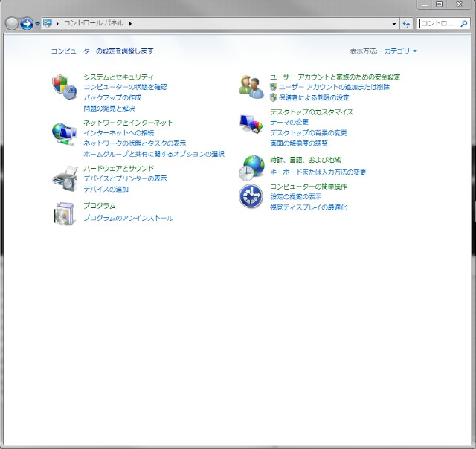Select the デバイスとプリンターの表示 link
The height and width of the screenshot is (449, 476).
(x=125, y=178)
